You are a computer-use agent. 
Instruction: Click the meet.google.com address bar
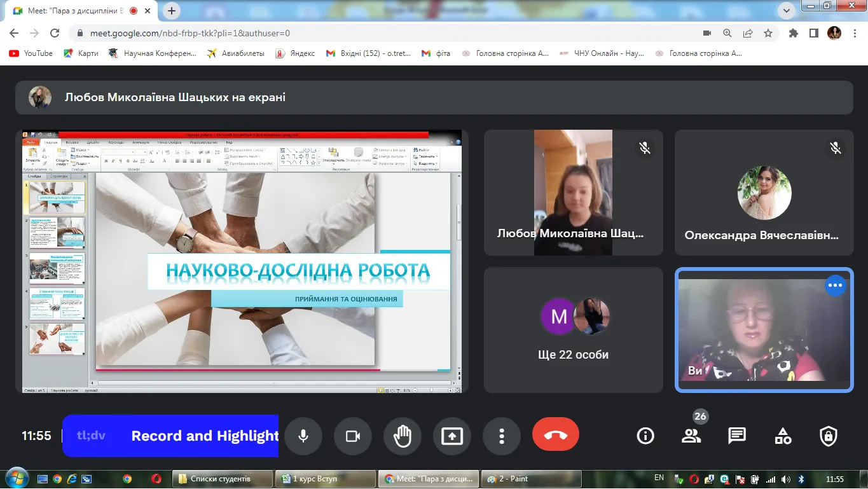click(x=382, y=33)
